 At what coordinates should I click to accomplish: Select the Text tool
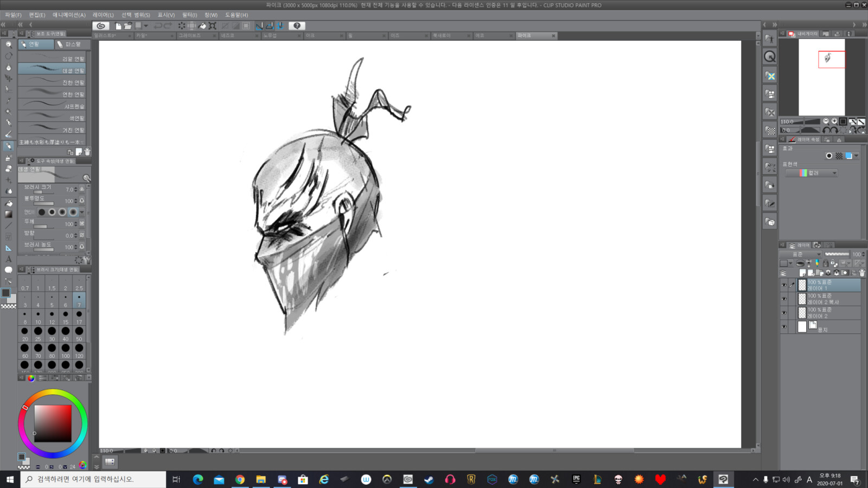(8, 259)
